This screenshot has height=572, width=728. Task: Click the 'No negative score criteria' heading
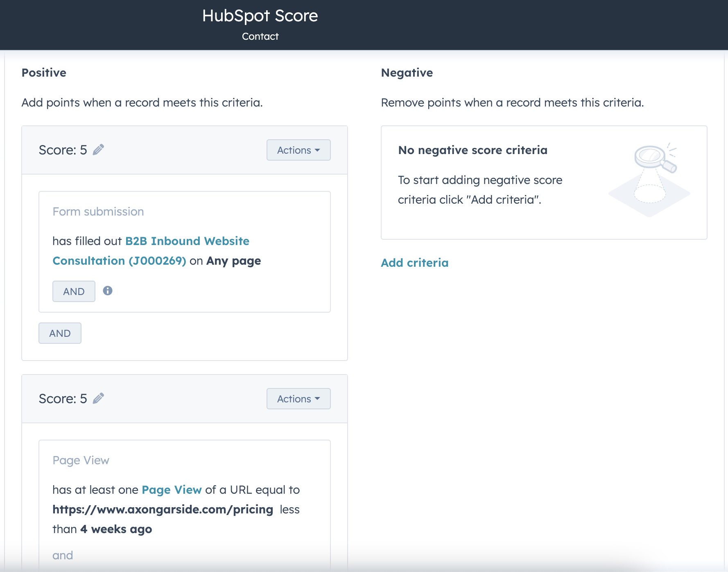pos(473,150)
